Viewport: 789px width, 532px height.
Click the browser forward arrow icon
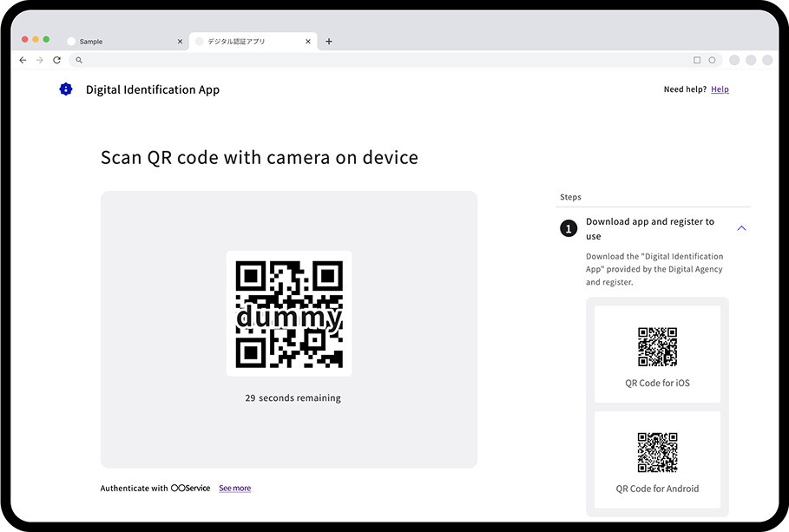coord(40,60)
